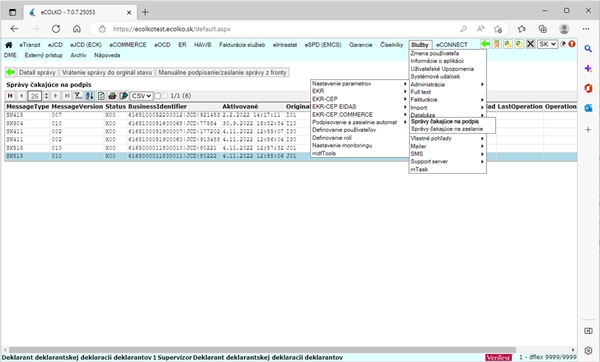Open the A-Z sort tool
600x362 pixels.
tap(90, 96)
